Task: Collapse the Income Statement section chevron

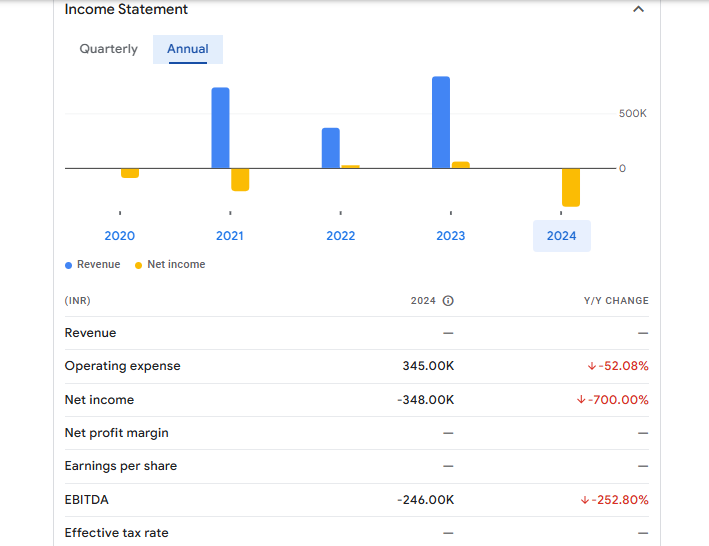Action: coord(639,10)
